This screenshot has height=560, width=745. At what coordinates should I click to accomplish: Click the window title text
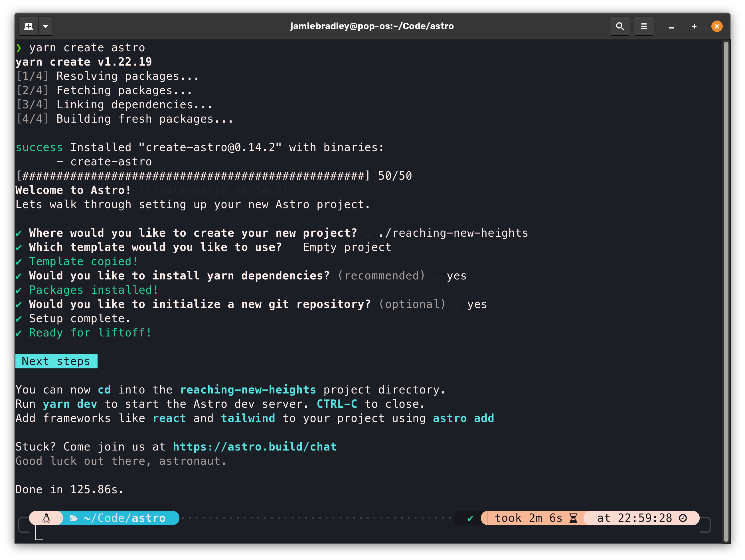click(372, 26)
